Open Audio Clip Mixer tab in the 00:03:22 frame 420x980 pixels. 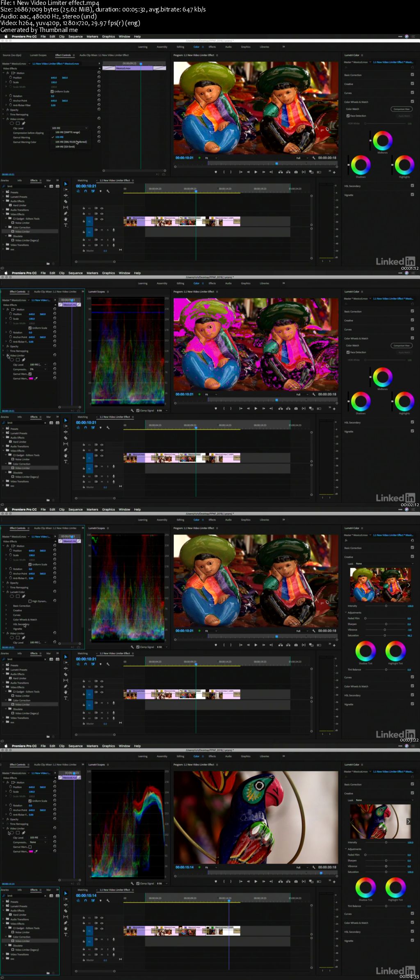pos(55,528)
